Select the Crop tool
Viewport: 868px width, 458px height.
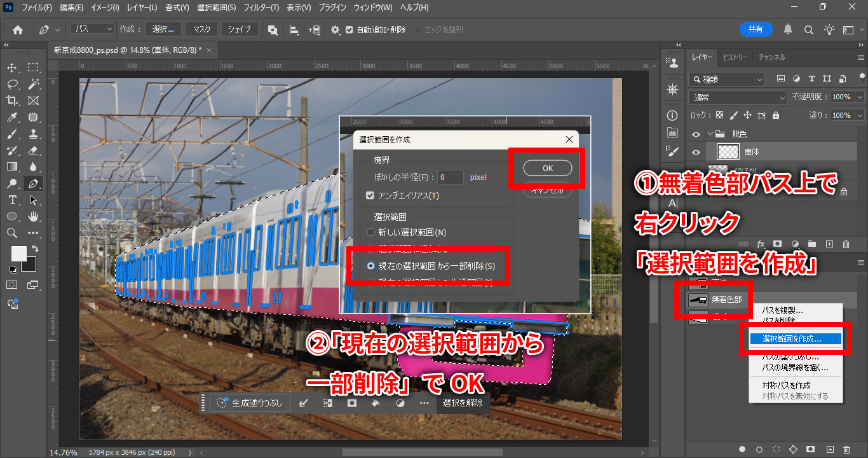coord(12,101)
